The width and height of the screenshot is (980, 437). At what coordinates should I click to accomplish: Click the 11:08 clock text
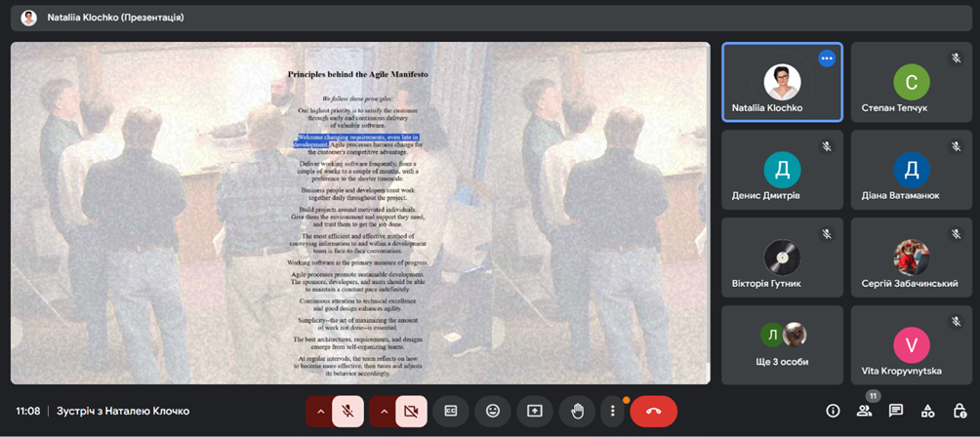click(x=28, y=412)
